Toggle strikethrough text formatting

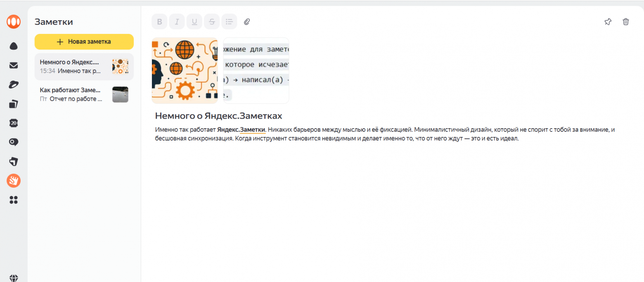[212, 22]
